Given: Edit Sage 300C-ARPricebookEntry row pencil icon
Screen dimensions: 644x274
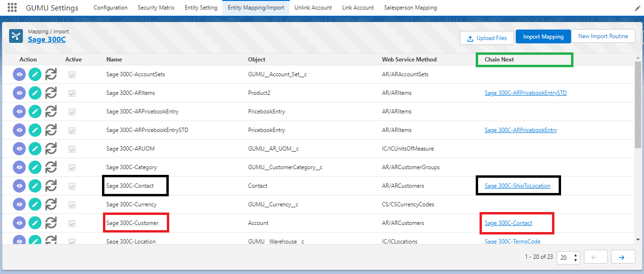Looking at the screenshot, I should (x=35, y=112).
